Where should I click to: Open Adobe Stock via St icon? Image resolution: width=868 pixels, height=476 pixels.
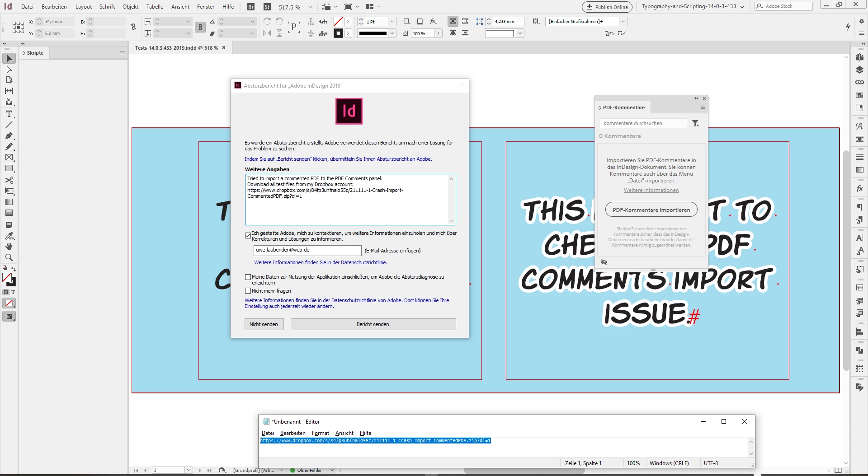[x=267, y=7]
